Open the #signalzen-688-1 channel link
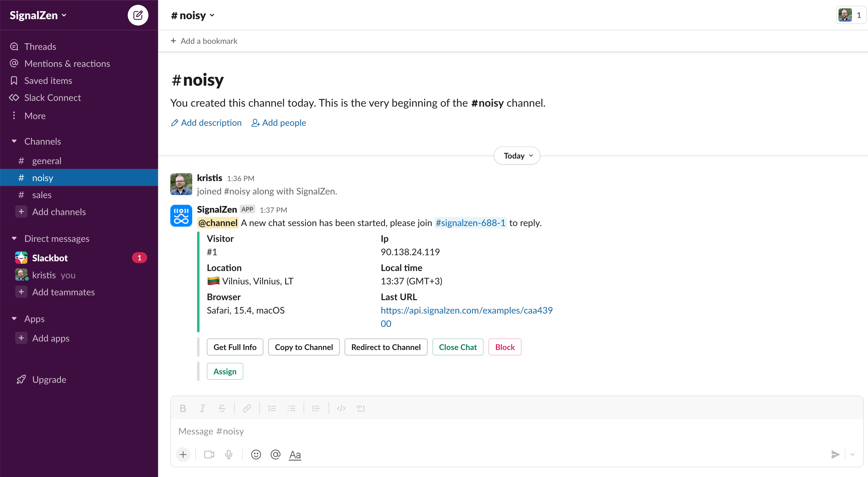 [470, 223]
